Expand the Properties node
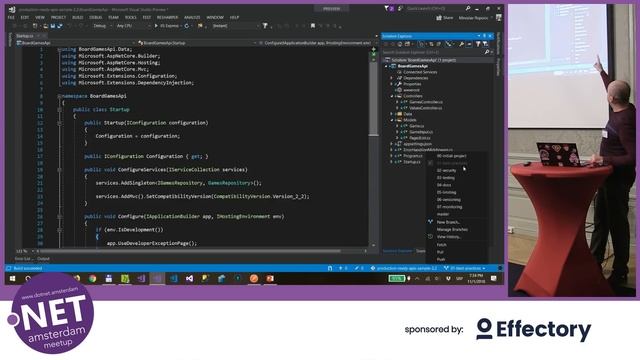 tap(392, 84)
